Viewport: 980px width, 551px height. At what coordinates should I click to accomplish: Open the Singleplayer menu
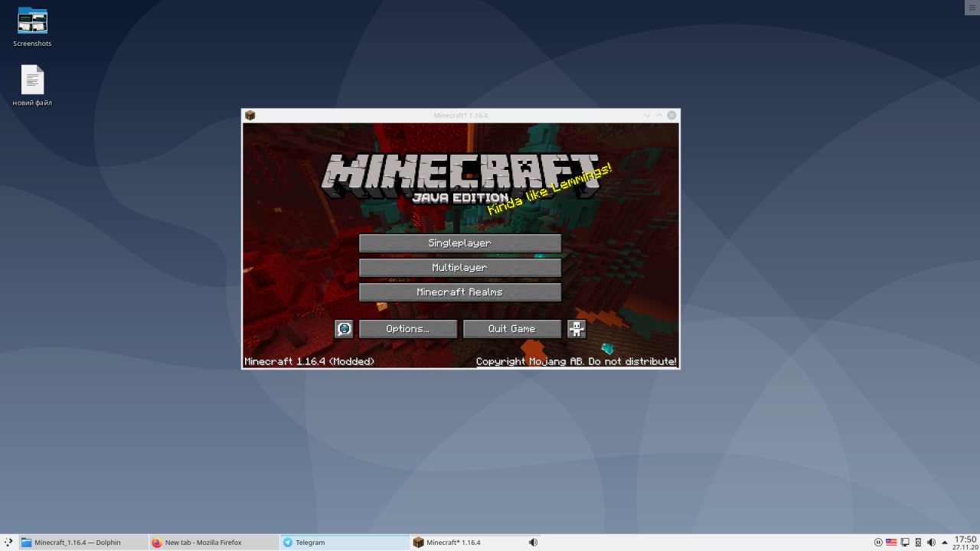pos(460,243)
